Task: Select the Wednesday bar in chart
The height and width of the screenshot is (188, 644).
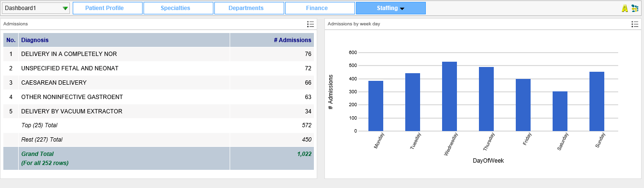Action: click(x=449, y=96)
